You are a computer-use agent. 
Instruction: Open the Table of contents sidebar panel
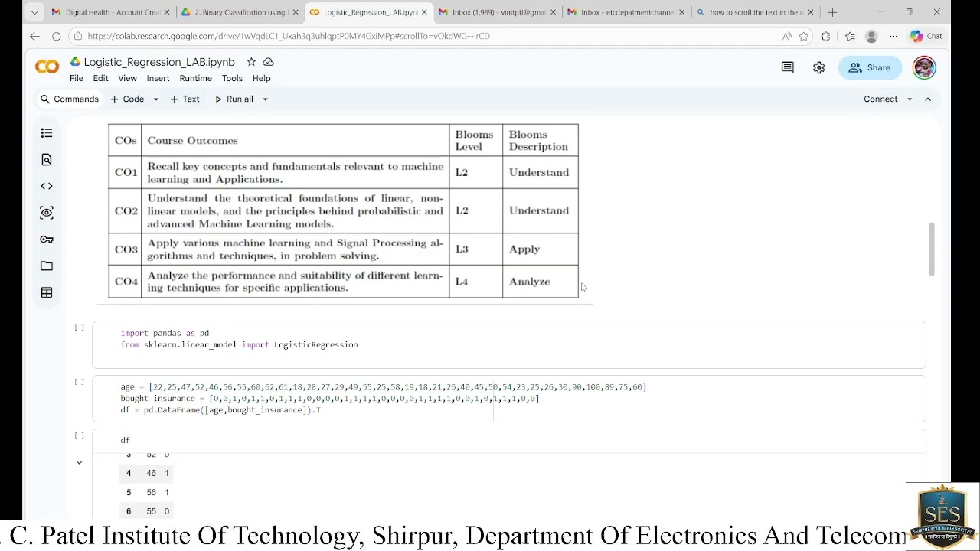coord(47,133)
